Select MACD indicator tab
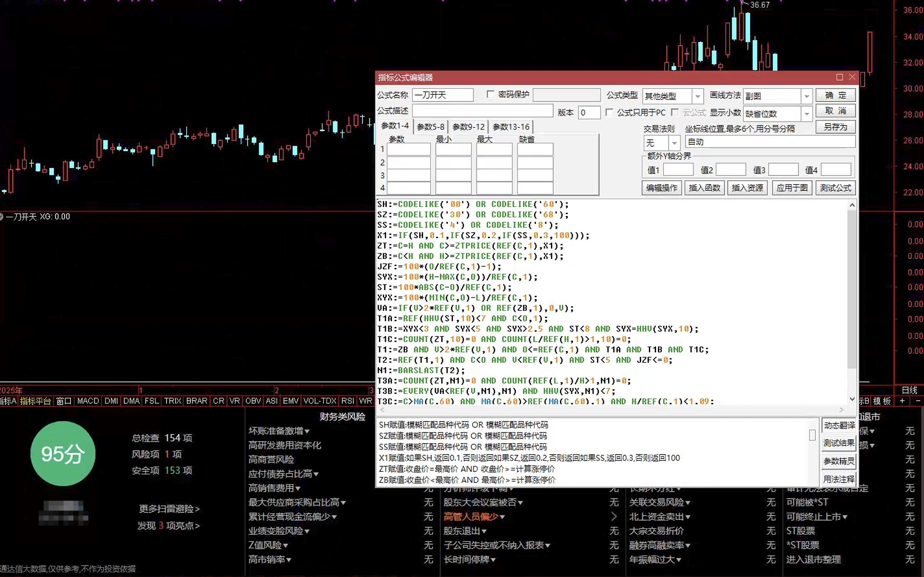Screen dimensions: 924x577 click(x=88, y=401)
